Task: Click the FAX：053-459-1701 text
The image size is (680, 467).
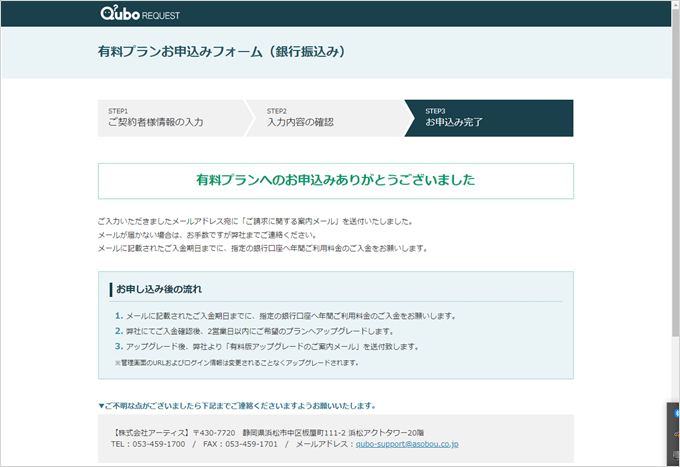Action: (x=240, y=444)
